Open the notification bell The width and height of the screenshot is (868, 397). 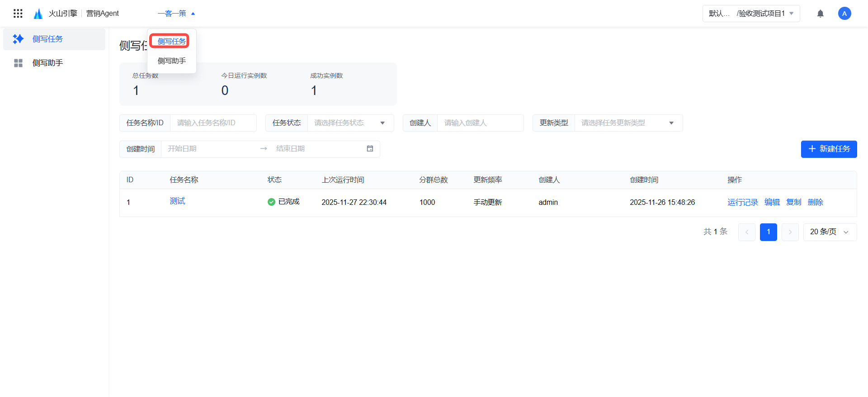820,14
